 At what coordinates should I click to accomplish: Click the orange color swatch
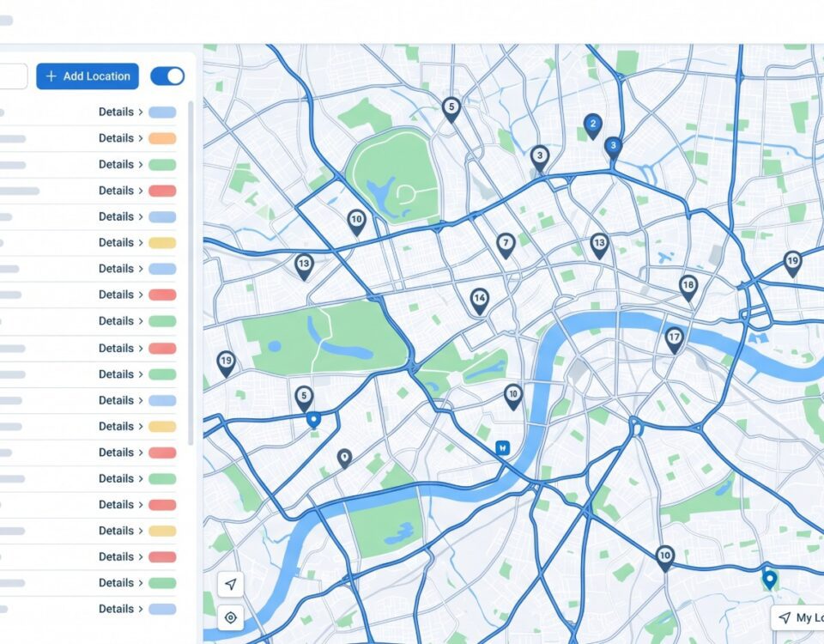[x=162, y=139]
